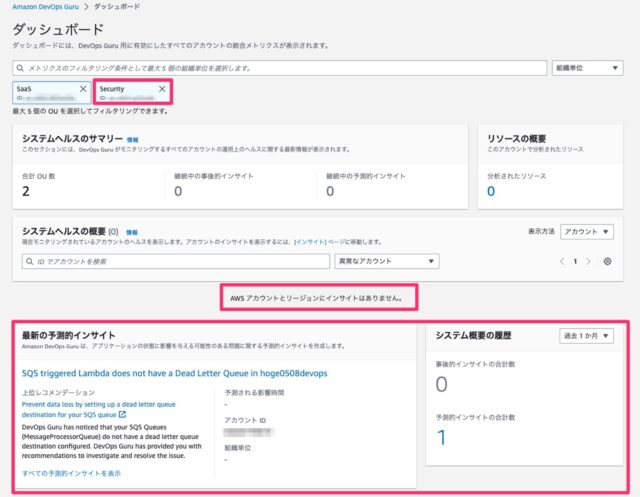Image resolution: width=640 pixels, height=497 pixels.
Task: Open 情報 link beside システムヘルスのサマリー
Action: (x=132, y=140)
